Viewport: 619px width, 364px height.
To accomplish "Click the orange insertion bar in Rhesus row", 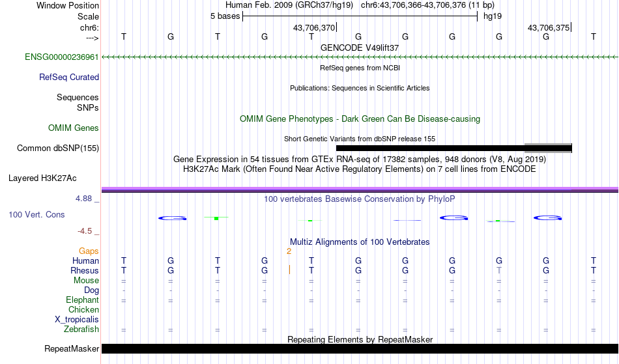I will (289, 270).
